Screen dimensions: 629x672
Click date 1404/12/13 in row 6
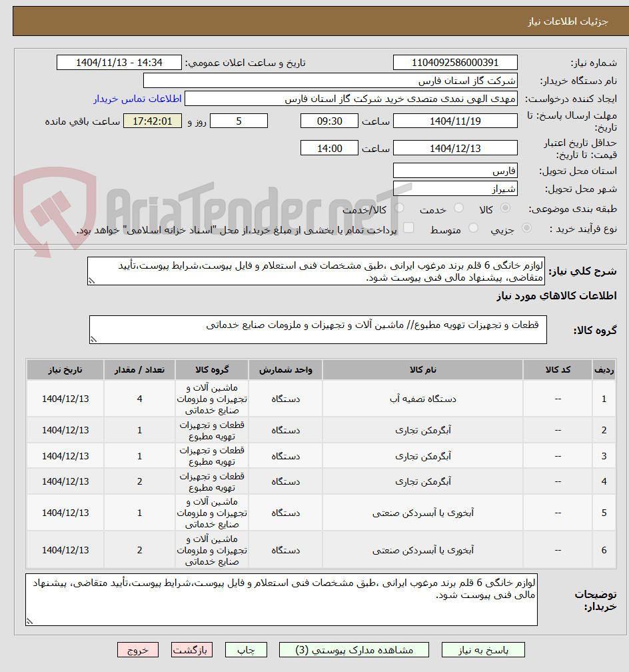click(65, 550)
